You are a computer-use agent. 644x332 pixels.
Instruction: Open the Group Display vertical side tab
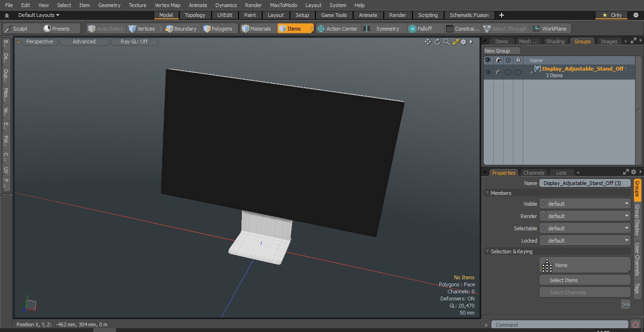[637, 220]
